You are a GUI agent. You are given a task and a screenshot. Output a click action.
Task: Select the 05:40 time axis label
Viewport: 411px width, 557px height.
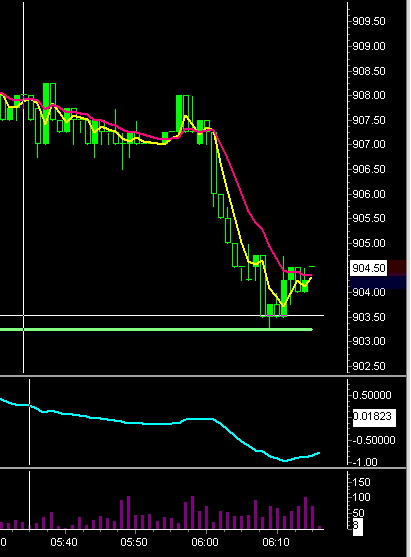click(x=64, y=542)
